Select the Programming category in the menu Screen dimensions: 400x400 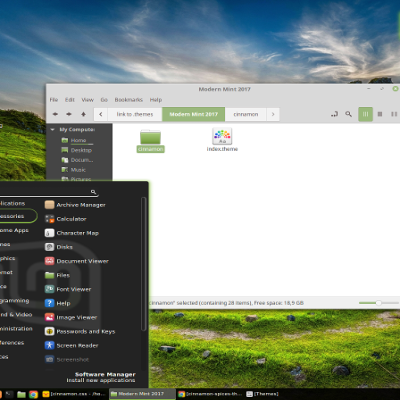click(x=15, y=300)
